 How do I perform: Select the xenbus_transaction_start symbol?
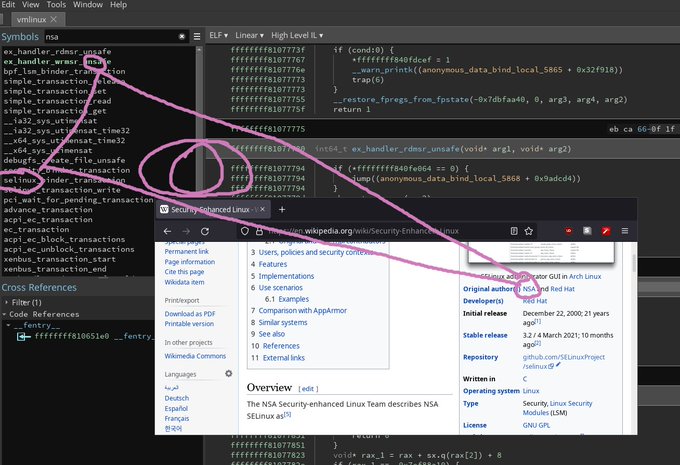tap(59, 259)
